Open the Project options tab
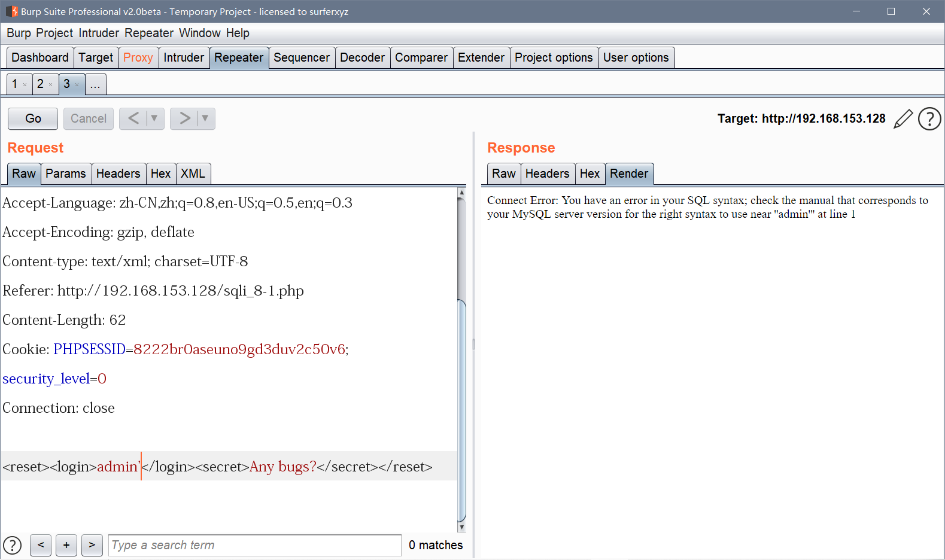The image size is (945, 560). click(554, 57)
